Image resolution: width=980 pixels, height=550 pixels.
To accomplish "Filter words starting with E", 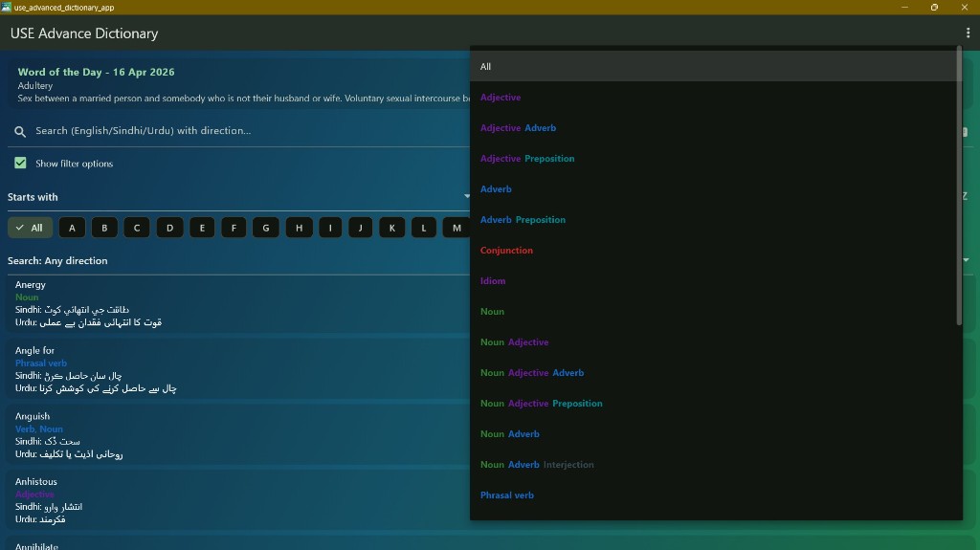I will click(x=202, y=228).
